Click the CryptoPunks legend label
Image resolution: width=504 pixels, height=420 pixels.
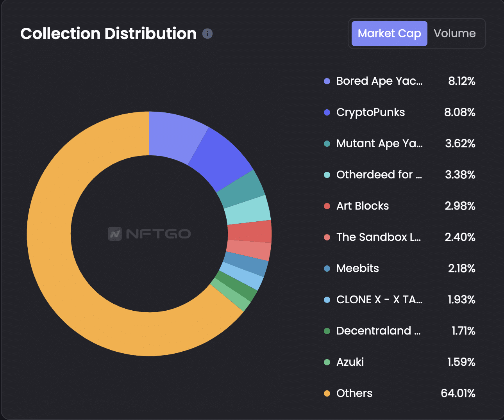click(370, 113)
